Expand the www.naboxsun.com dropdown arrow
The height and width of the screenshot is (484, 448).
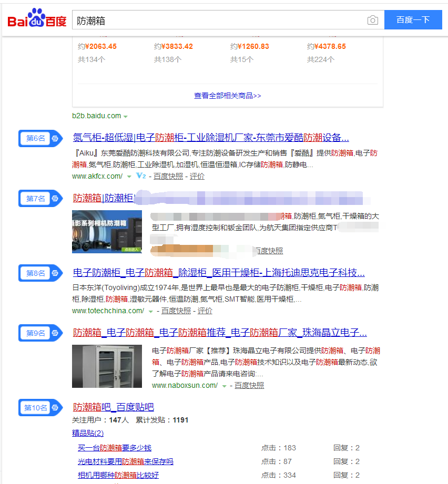pos(225,386)
